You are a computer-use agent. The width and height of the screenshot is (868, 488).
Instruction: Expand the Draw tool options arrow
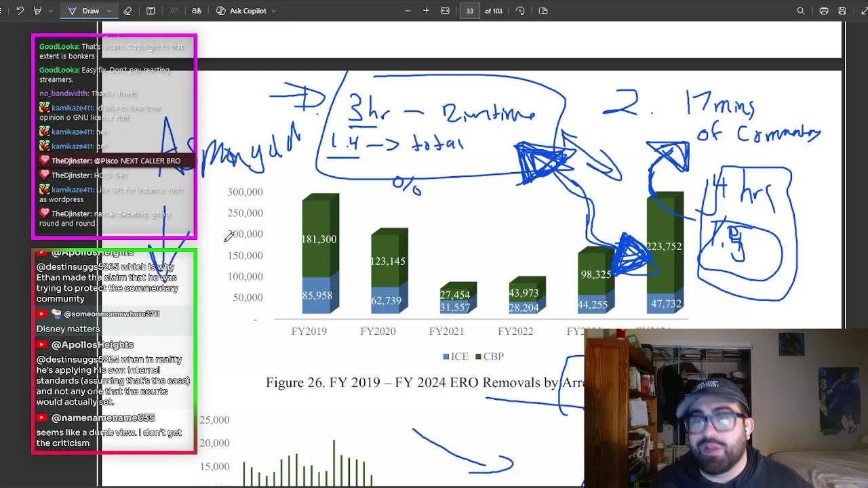coord(108,11)
